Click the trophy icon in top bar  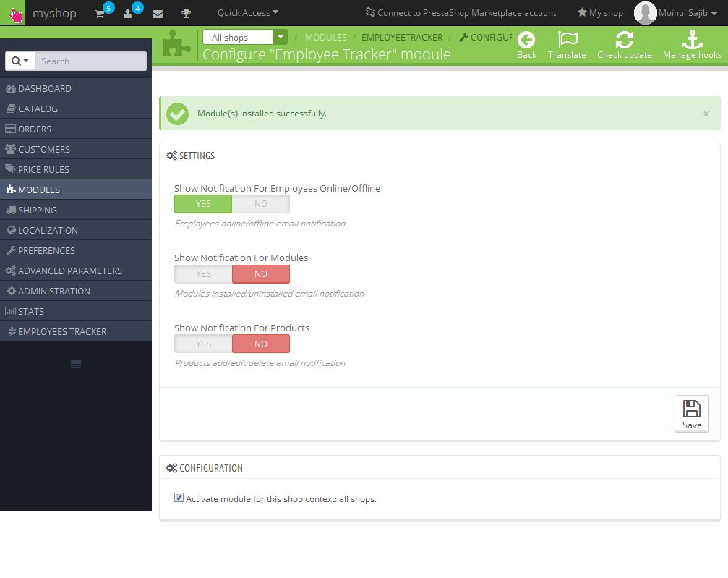click(x=187, y=14)
